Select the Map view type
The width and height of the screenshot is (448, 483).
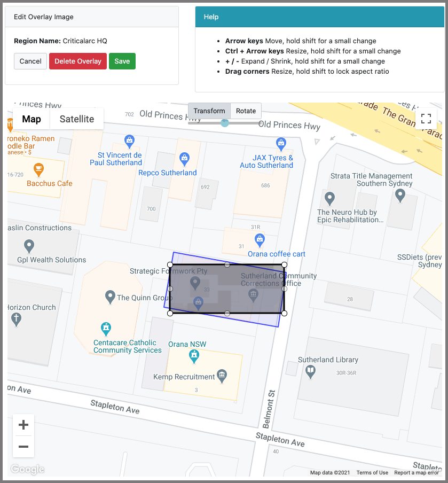(x=32, y=119)
